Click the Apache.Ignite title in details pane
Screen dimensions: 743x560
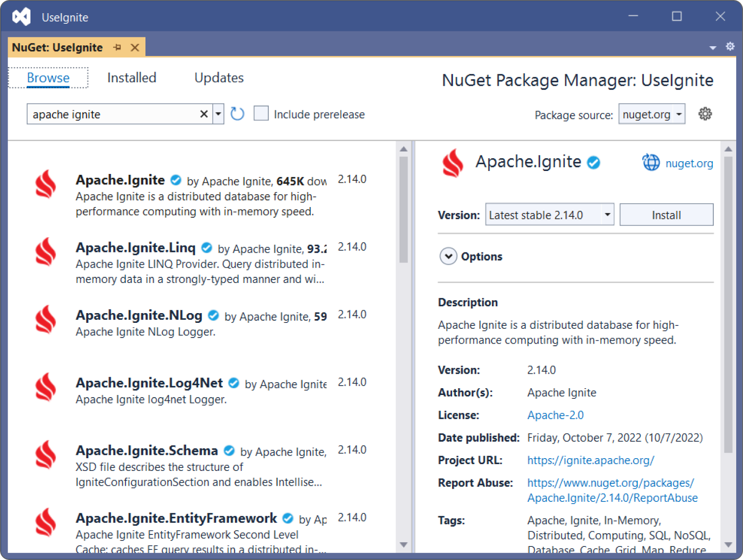pos(528,162)
